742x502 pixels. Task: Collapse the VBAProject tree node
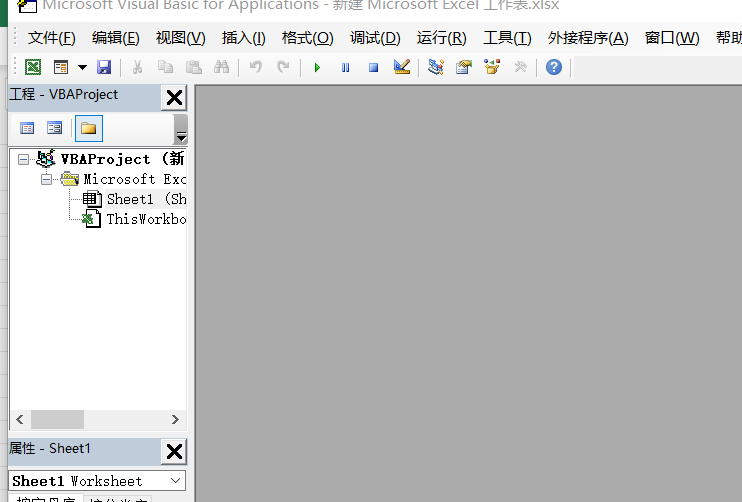[x=23, y=159]
